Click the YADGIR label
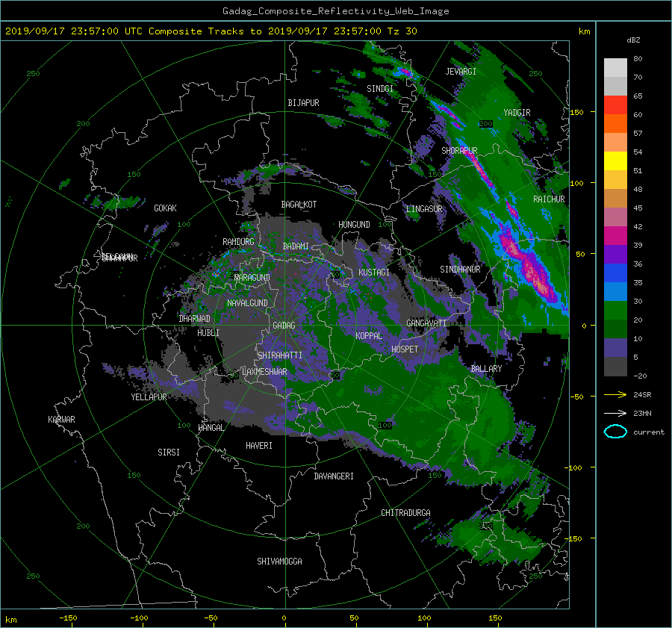Image resolution: width=672 pixels, height=628 pixels. pos(517,113)
